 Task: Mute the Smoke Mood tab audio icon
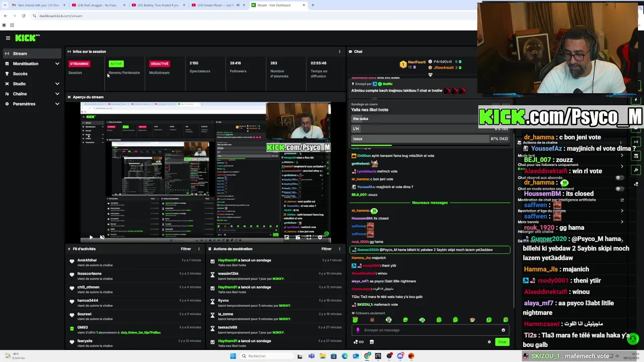237,5
